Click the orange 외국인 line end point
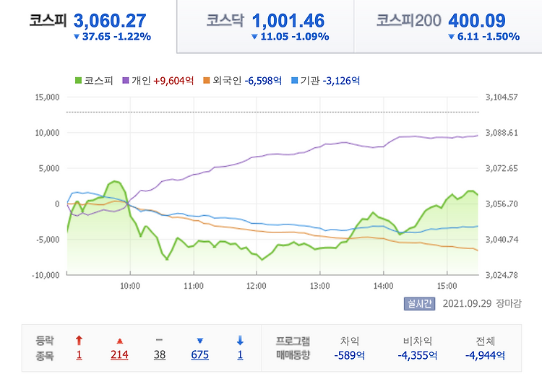542x392 pixels. point(478,250)
